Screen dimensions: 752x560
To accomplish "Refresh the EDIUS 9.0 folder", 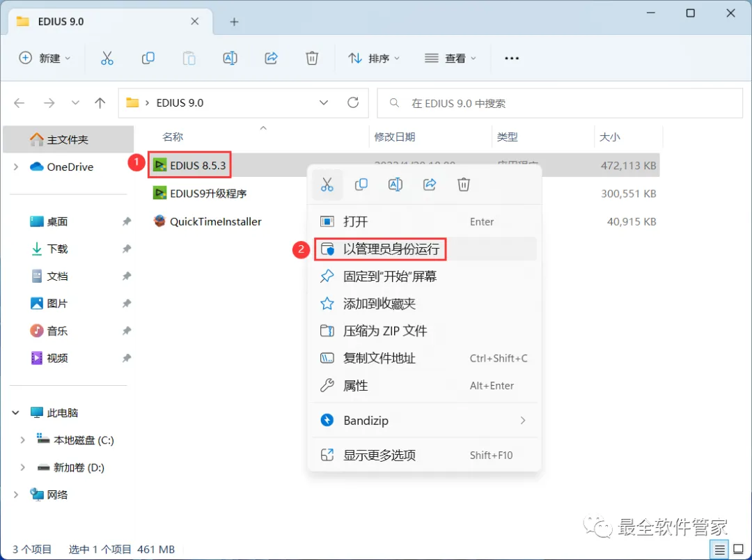I will pyautogui.click(x=353, y=102).
